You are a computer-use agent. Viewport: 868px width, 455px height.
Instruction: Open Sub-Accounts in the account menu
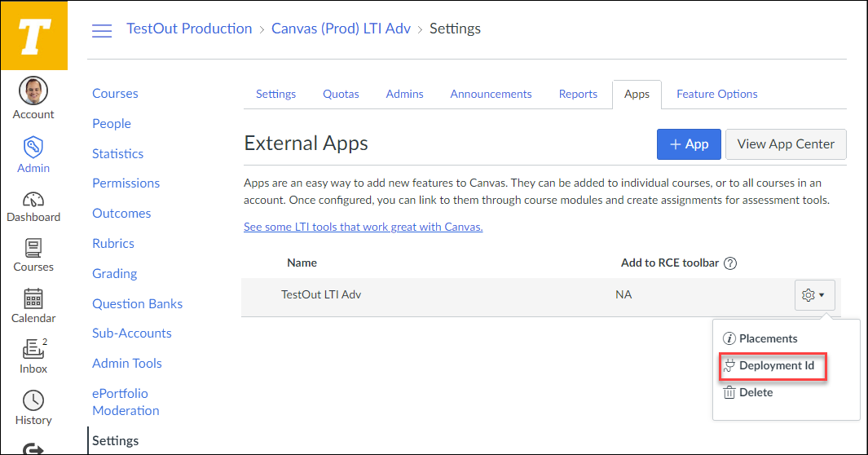click(x=132, y=334)
